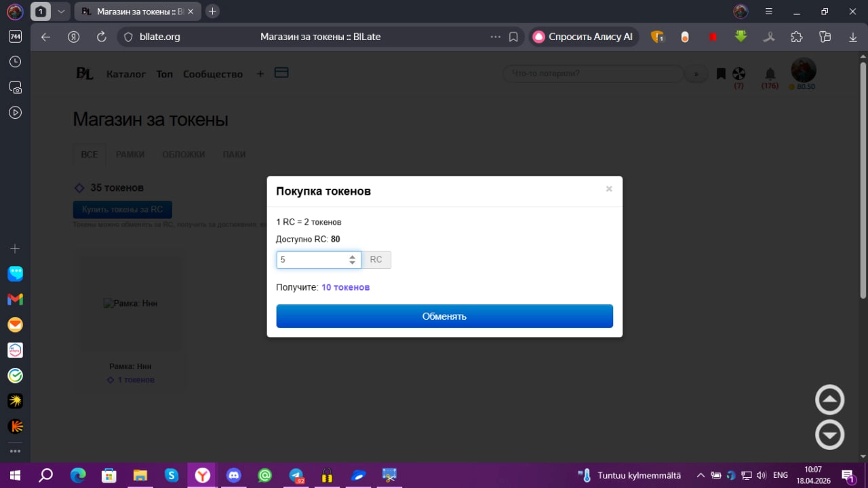Select the ОБЛОЖКИ shop tab
The height and width of the screenshot is (488, 868).
(x=184, y=154)
